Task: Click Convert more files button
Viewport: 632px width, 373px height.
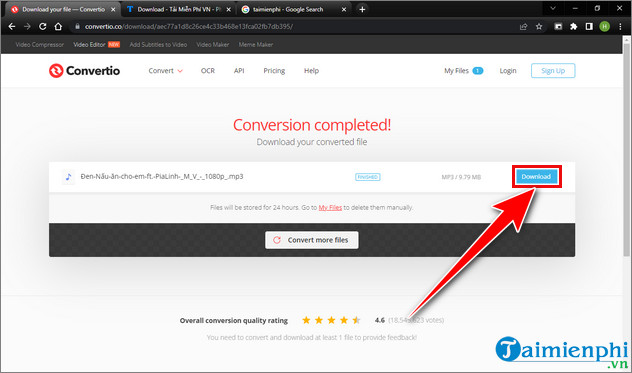Action: pyautogui.click(x=312, y=240)
